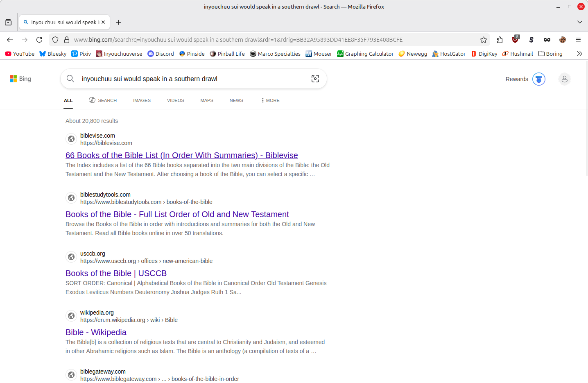This screenshot has width=588, height=383.
Task: Open the Pinball Life bookmark
Action: 227,54
